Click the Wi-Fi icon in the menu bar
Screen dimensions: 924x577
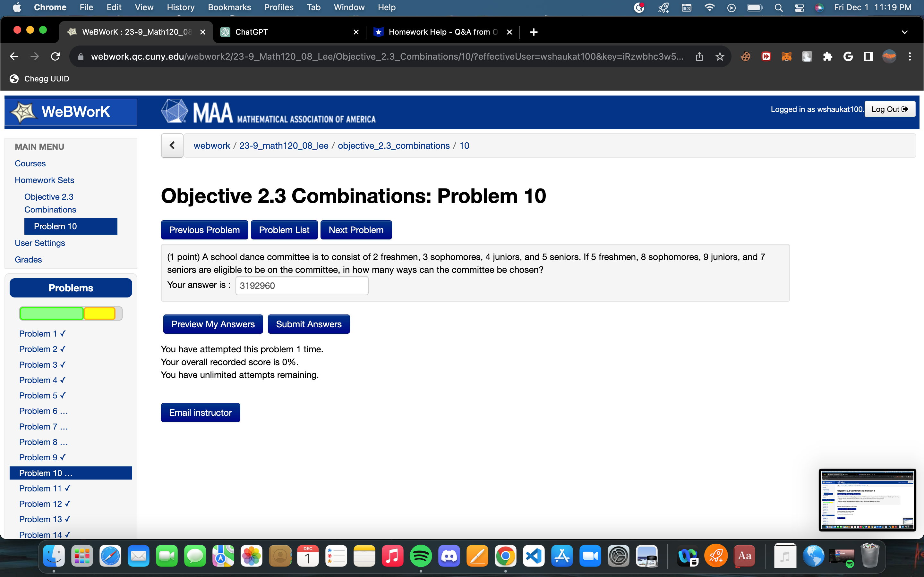coord(709,7)
